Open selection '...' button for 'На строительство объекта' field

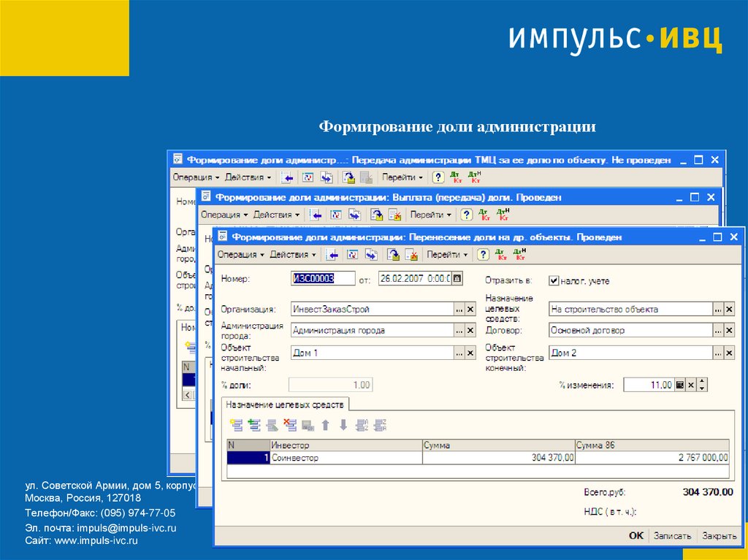pyautogui.click(x=718, y=309)
